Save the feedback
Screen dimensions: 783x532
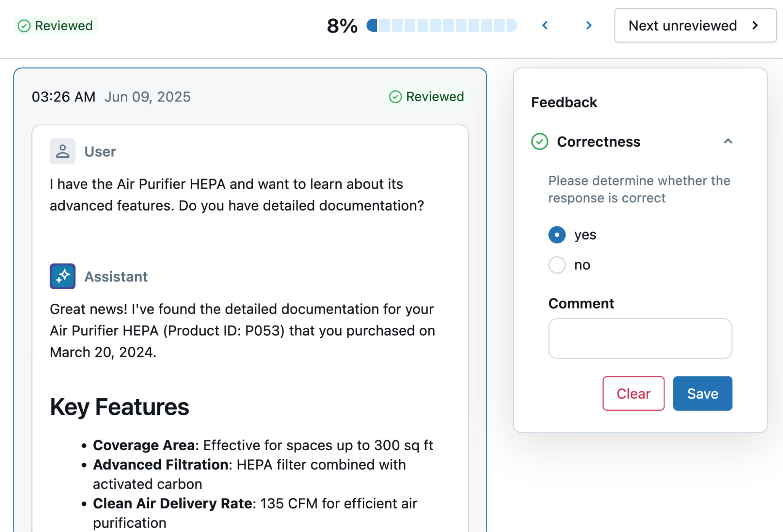click(702, 393)
